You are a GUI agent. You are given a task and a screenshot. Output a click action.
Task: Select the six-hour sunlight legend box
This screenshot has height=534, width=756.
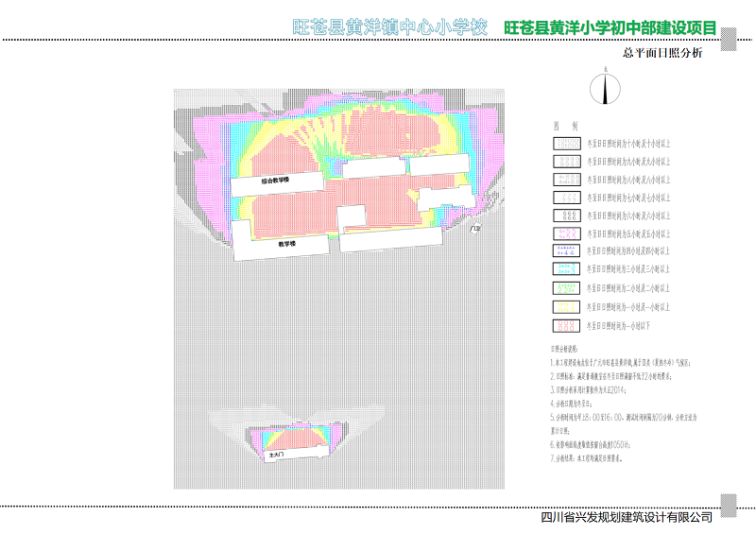click(566, 215)
